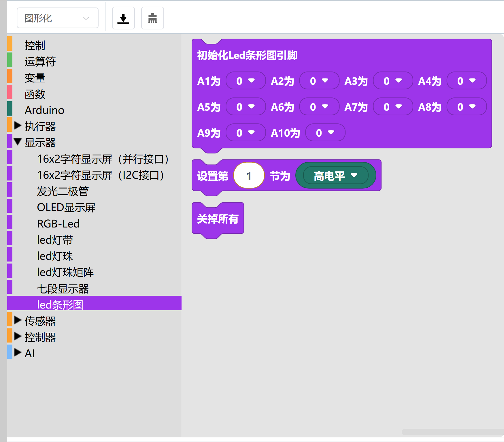Image resolution: width=504 pixels, height=442 pixels.
Task: Open the 七段显示器 subcategory
Action: [x=63, y=289]
